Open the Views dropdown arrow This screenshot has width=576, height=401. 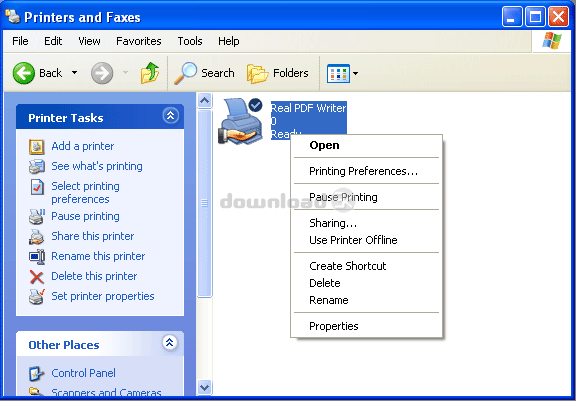(x=355, y=73)
